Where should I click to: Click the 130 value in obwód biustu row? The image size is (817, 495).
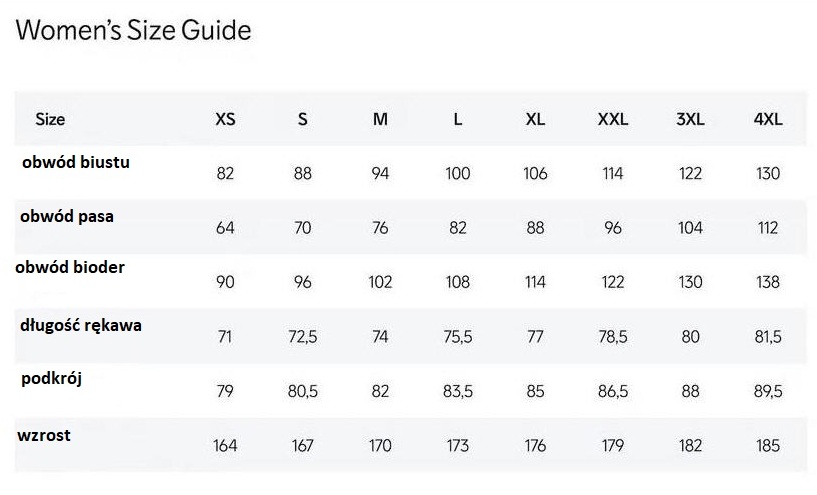point(768,174)
